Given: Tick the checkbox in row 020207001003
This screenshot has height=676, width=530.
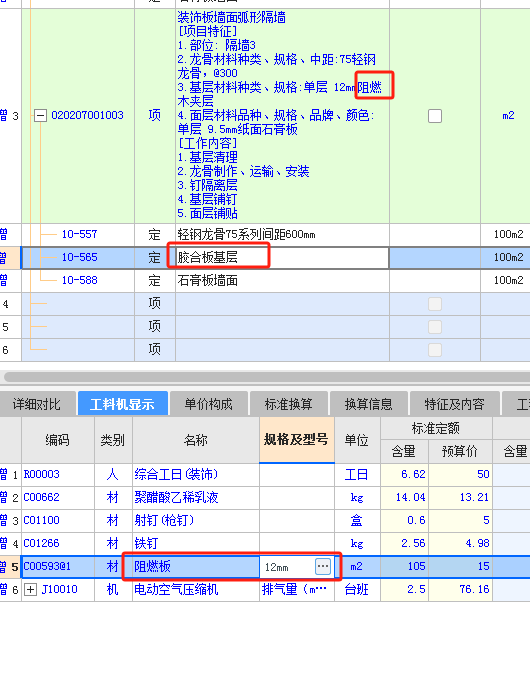Looking at the screenshot, I should pyautogui.click(x=435, y=116).
